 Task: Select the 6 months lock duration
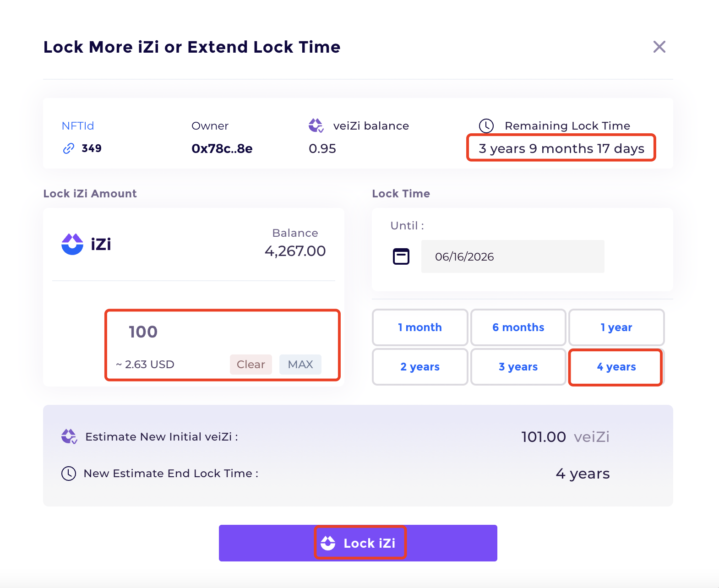[518, 327]
